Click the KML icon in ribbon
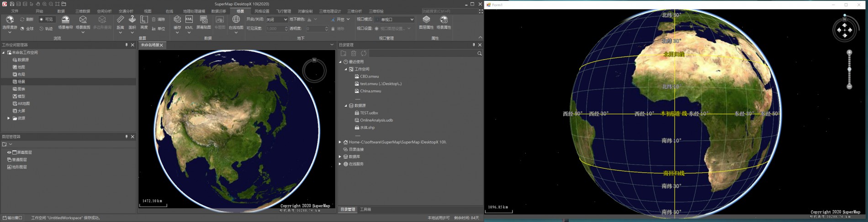The width and height of the screenshot is (868, 222). pos(189,20)
